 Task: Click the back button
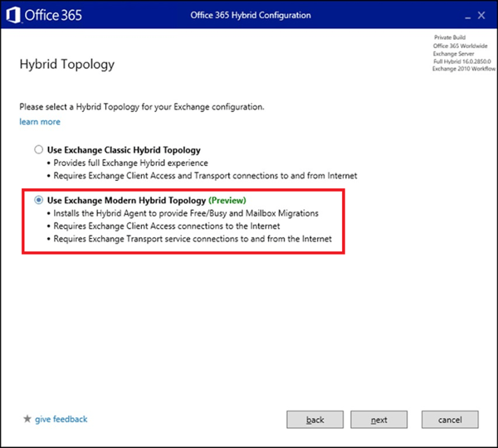315,420
